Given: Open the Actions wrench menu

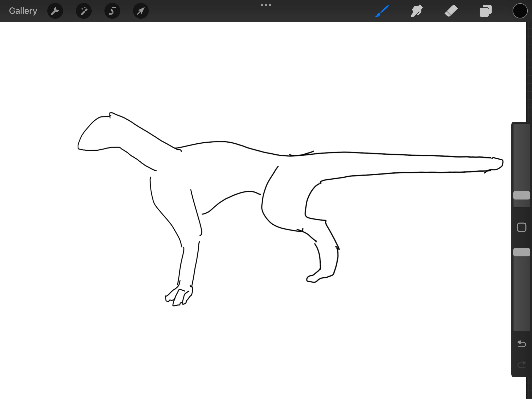Looking at the screenshot, I should pyautogui.click(x=55, y=11).
